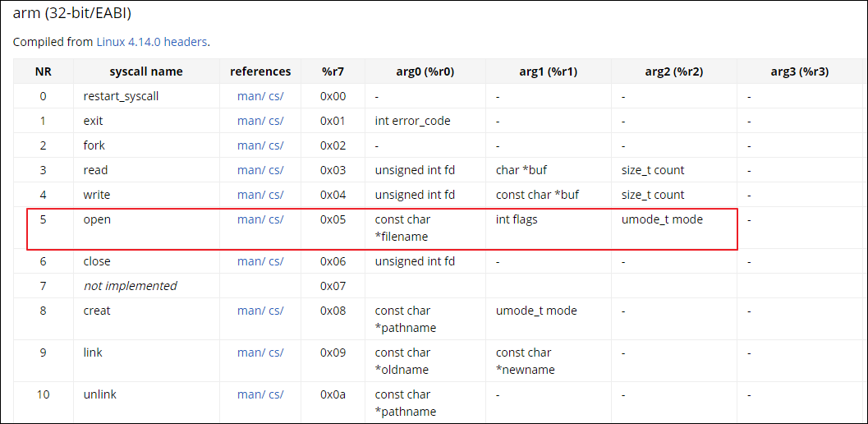Click the 'NR' column header

coord(44,71)
